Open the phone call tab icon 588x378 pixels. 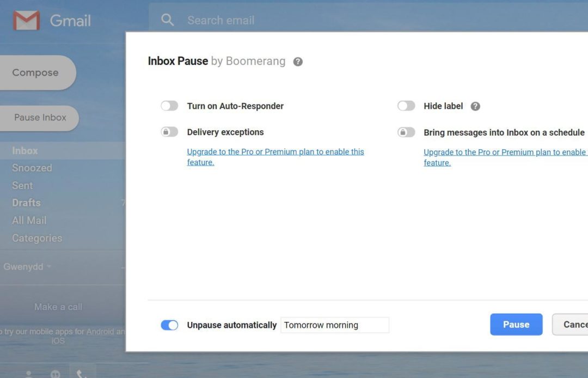(x=81, y=374)
